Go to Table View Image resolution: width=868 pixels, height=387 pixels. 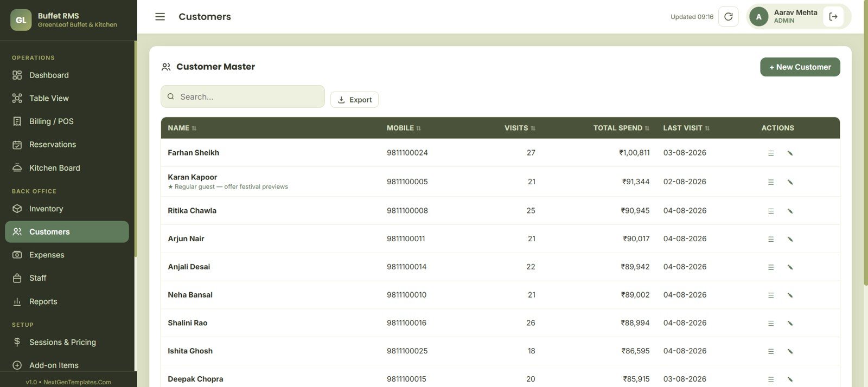click(67, 98)
